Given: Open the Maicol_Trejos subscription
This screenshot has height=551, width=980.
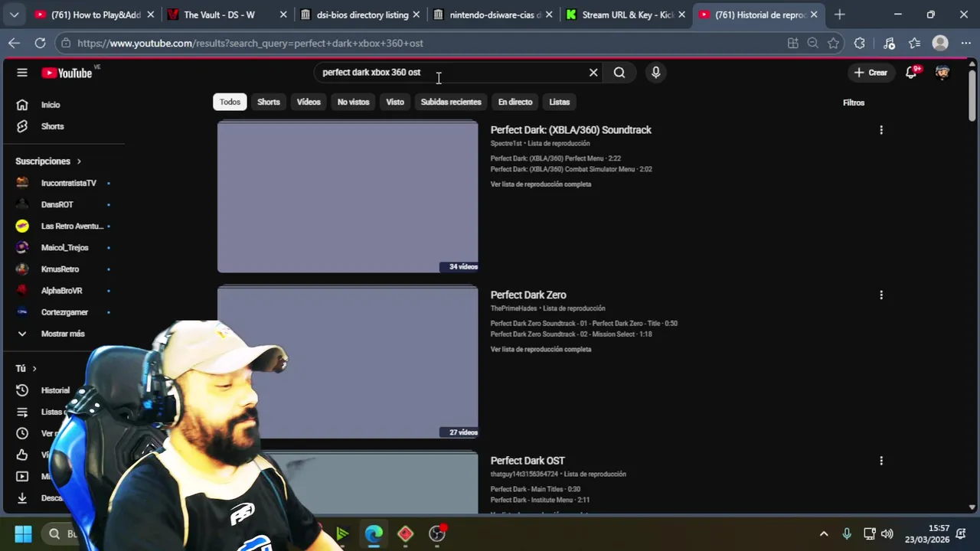Looking at the screenshot, I should (x=64, y=247).
